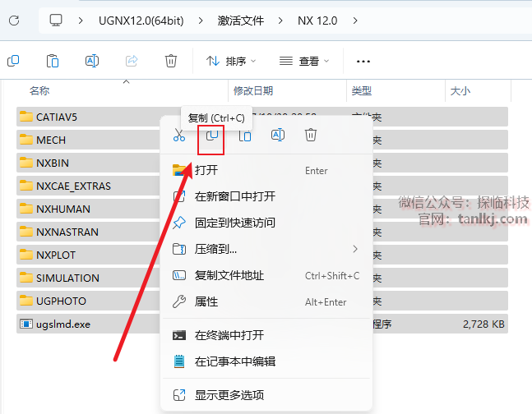Select the NXPLOT folder name
Viewport: 532px width, 414px height.
tap(56, 255)
